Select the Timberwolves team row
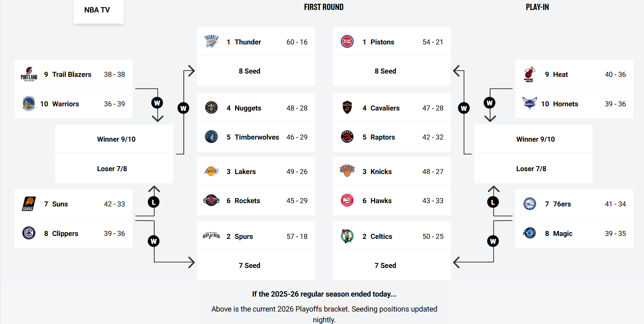The image size is (644, 324). coord(256,137)
